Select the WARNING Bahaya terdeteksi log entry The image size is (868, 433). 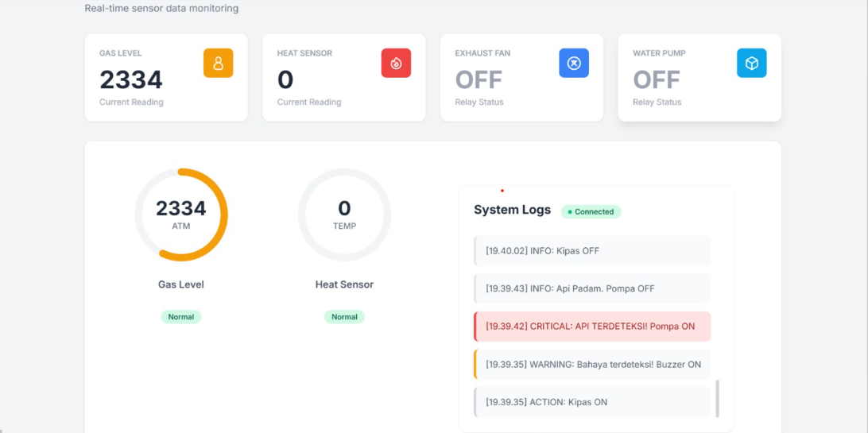coord(592,365)
